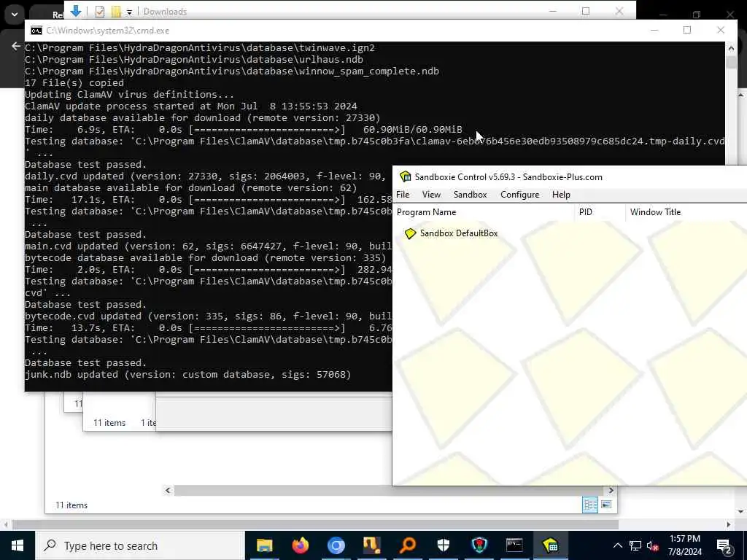Open the File menu in Sandboxie

tap(403, 194)
